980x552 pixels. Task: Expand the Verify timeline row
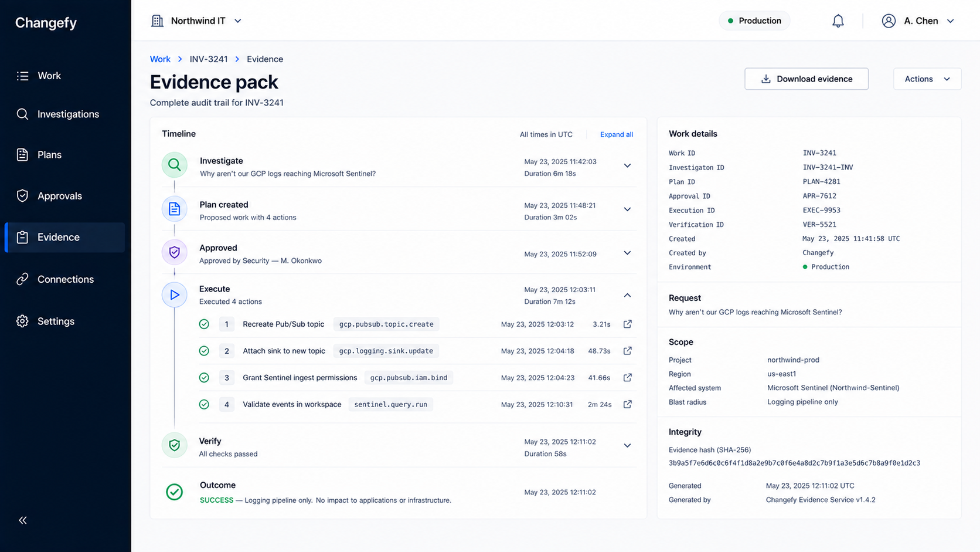[x=627, y=445]
